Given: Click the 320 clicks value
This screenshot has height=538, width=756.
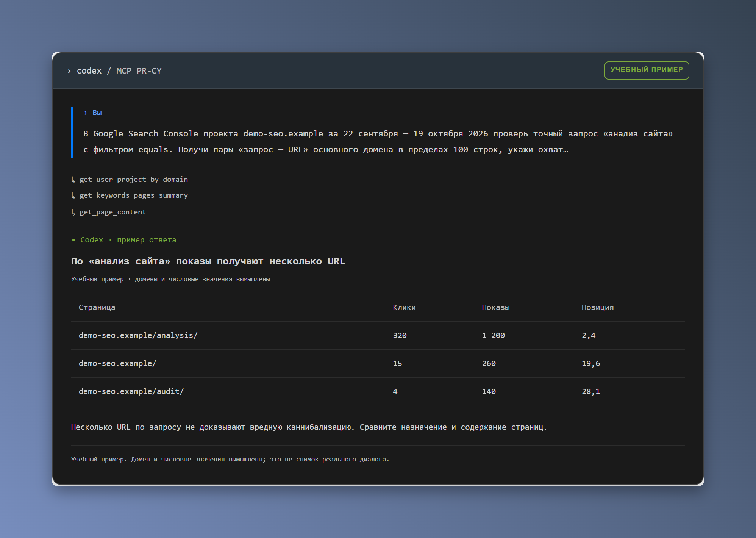Looking at the screenshot, I should pos(400,336).
